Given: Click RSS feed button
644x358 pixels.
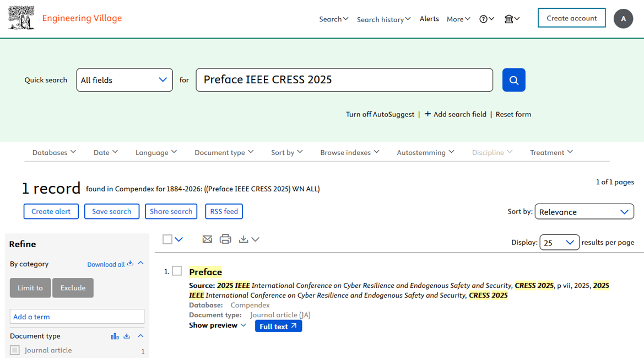Looking at the screenshot, I should (224, 211).
